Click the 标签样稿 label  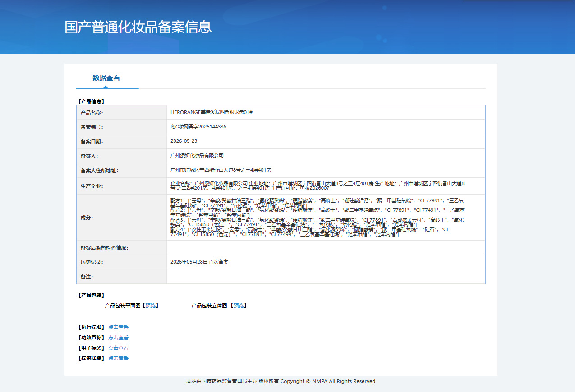point(92,358)
